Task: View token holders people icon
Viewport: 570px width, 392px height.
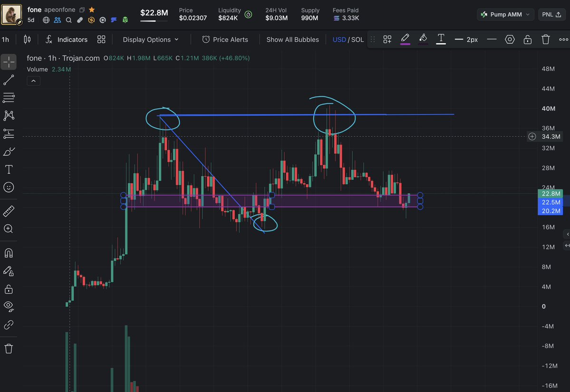Action: click(58, 20)
